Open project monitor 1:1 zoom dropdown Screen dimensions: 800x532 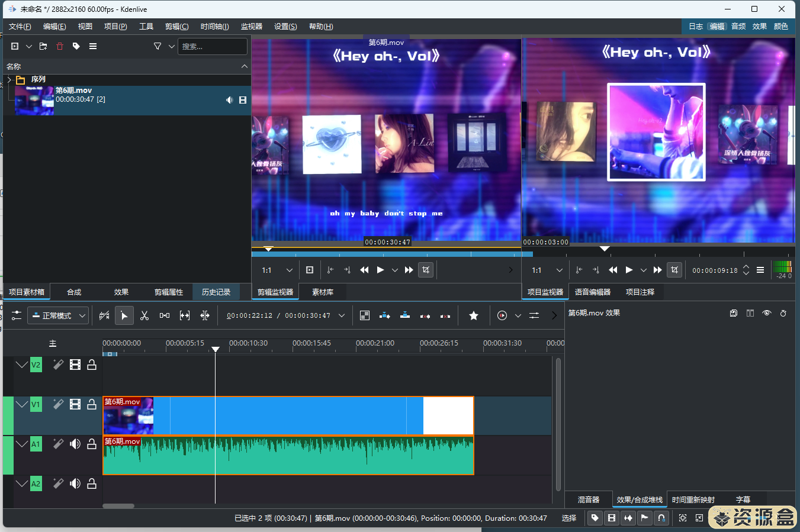pyautogui.click(x=547, y=270)
